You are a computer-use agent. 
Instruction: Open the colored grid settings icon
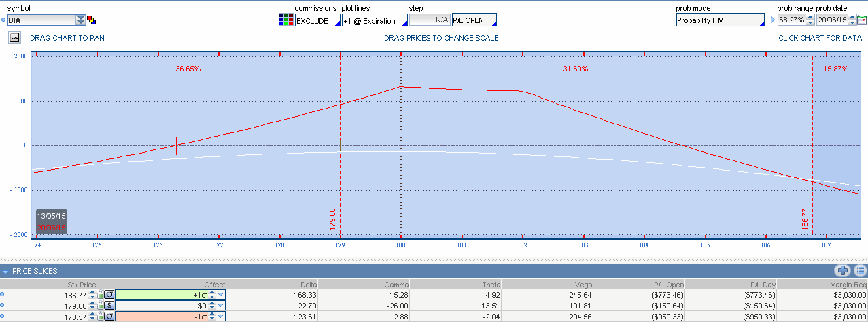click(x=286, y=20)
